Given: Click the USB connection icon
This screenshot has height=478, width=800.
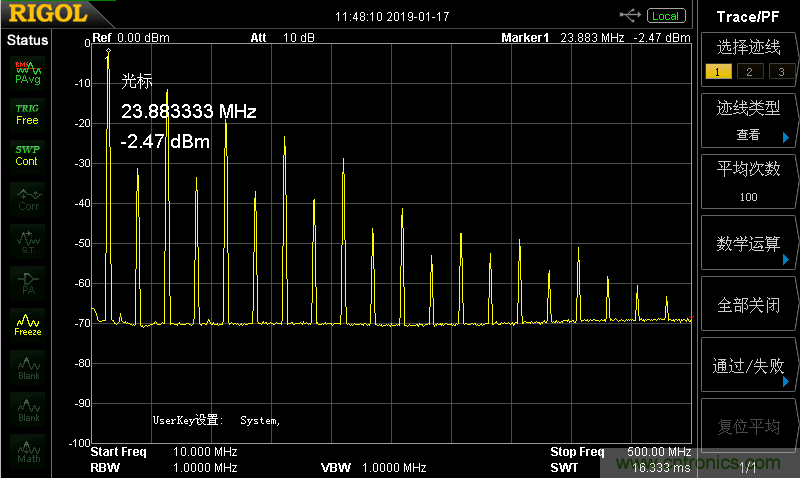Looking at the screenshot, I should click(631, 15).
